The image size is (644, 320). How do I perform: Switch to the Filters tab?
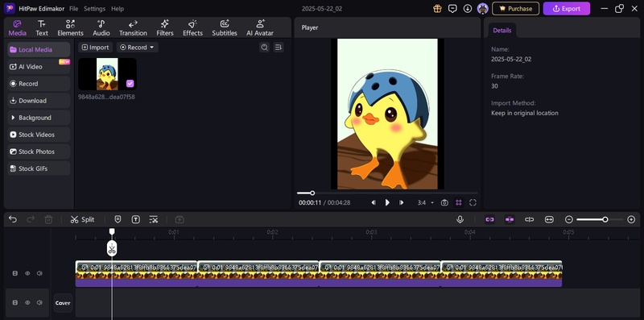click(x=165, y=28)
